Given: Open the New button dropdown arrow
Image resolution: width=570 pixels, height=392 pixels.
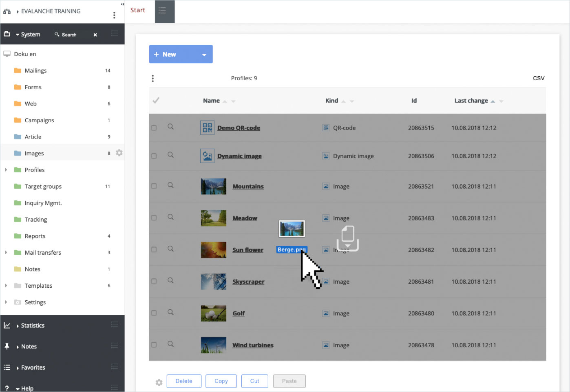Looking at the screenshot, I should 204,55.
